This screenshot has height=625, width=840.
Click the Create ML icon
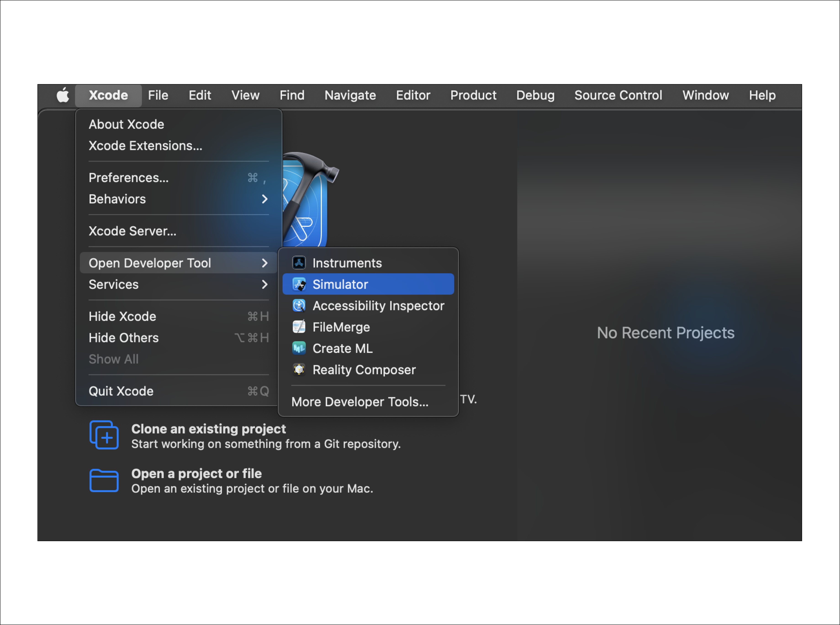(x=299, y=348)
